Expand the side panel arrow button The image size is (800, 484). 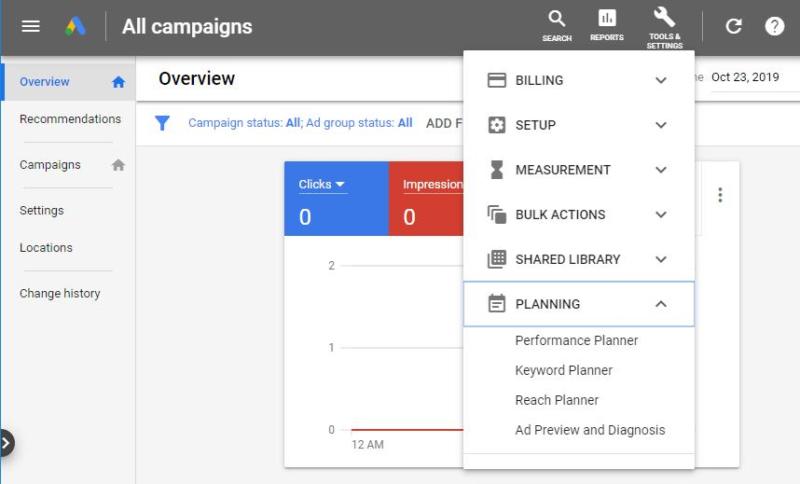click(6, 443)
